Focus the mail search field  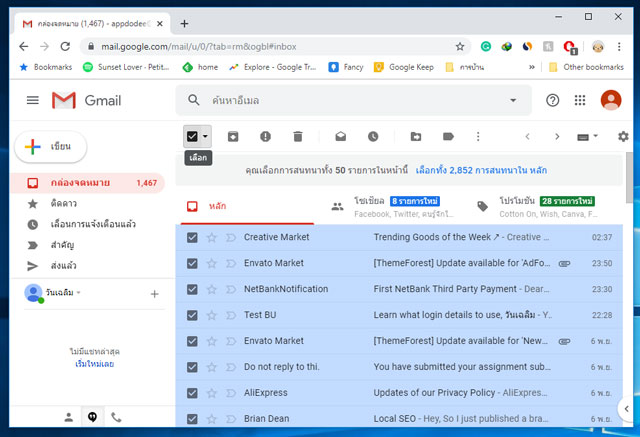point(353,100)
